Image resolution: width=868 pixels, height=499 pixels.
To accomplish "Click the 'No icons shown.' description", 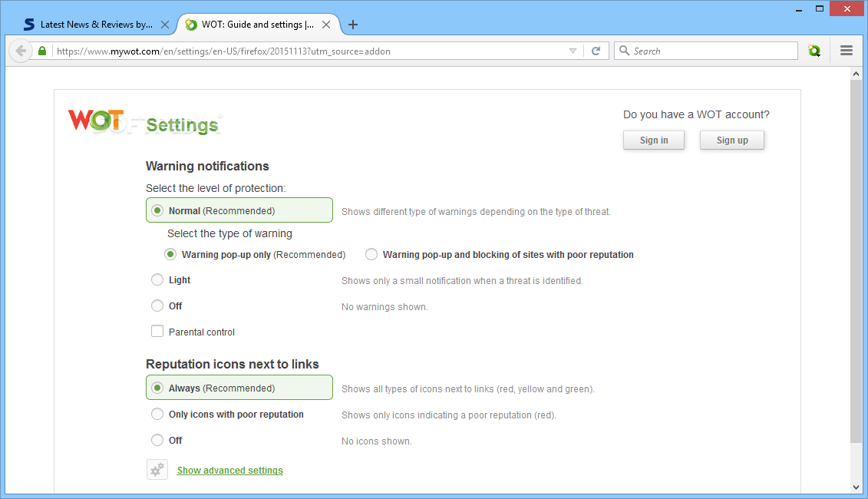I will pos(376,441).
